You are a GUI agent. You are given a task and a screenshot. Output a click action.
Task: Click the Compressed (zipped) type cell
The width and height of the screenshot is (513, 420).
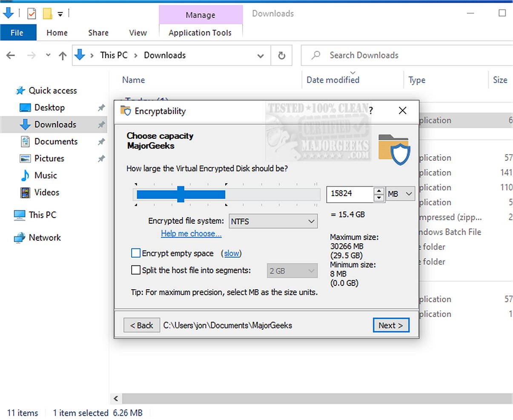click(x=450, y=217)
